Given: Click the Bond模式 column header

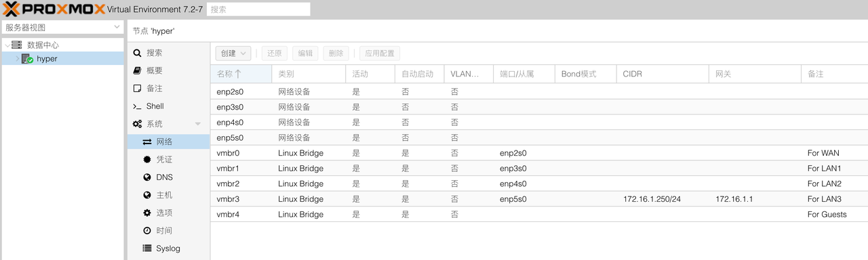Looking at the screenshot, I should point(585,74).
